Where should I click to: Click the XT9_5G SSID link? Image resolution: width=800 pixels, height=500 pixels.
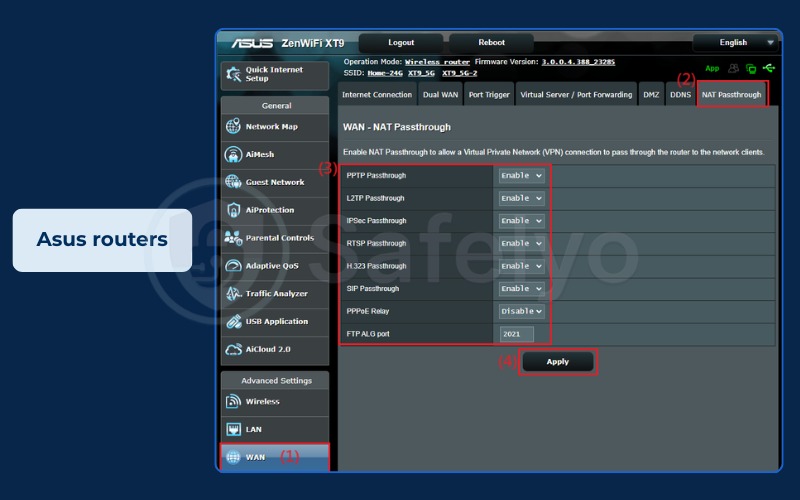pos(421,73)
